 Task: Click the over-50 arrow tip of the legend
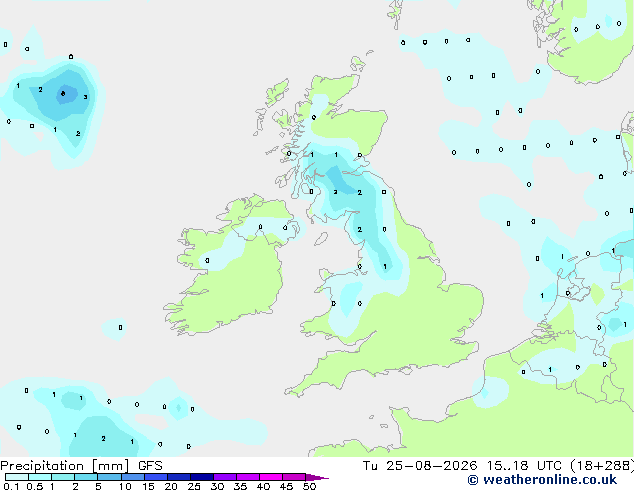coord(317,477)
